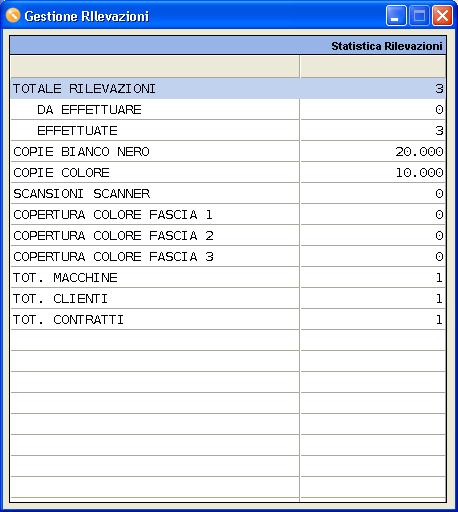Click the Statistica Rilevazioni header bar
Image resolution: width=458 pixels, height=512 pixels.
pyautogui.click(x=228, y=45)
